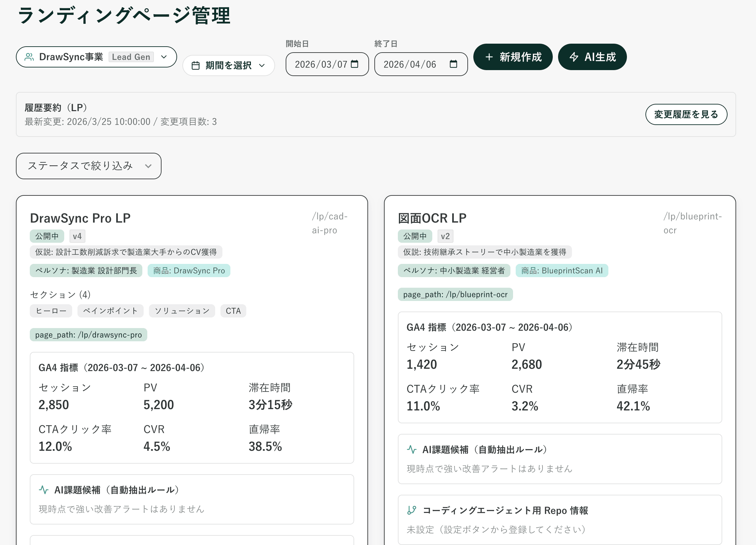Click the lightning icon on AI生成 button
This screenshot has height=545, width=756.
tap(575, 57)
